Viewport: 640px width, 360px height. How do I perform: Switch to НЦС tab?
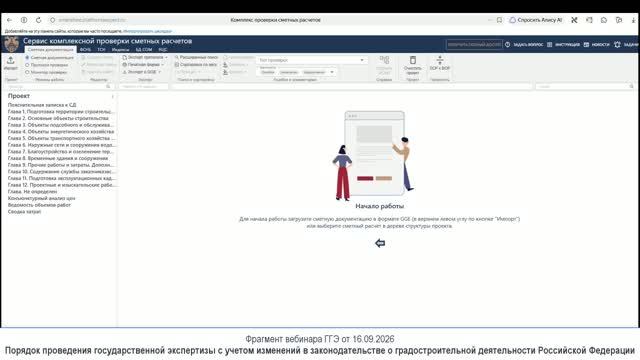coord(163,49)
